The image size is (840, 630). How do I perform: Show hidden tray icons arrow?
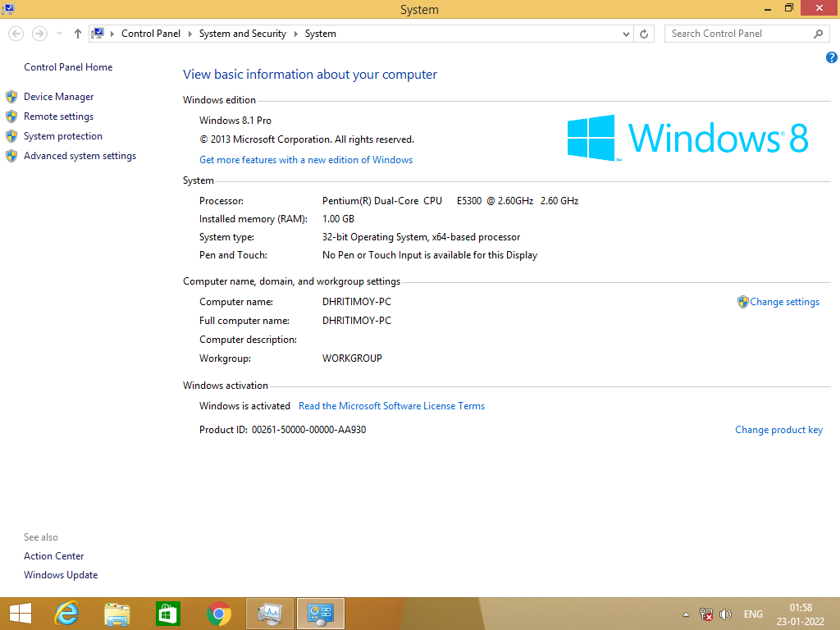[686, 614]
